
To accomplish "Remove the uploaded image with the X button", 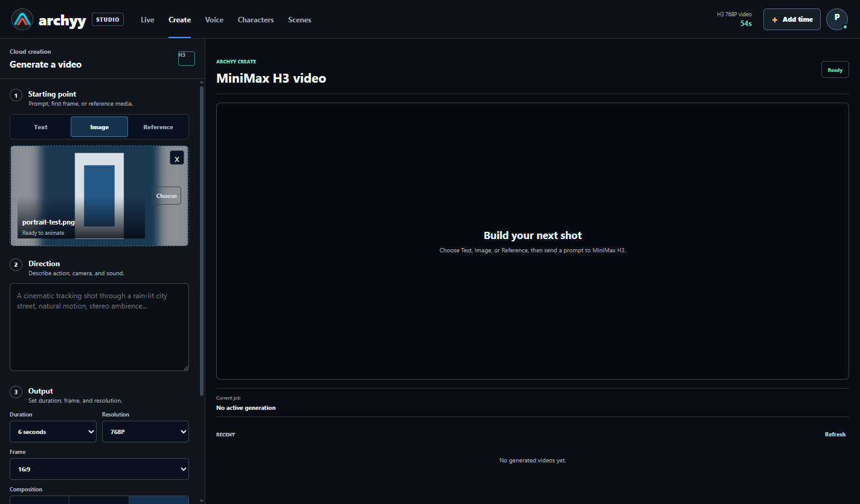I will pyautogui.click(x=177, y=158).
